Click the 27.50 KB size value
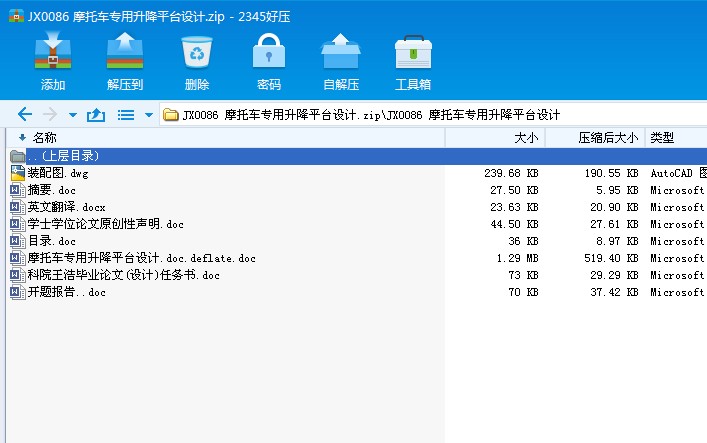The image size is (707, 443). coord(514,190)
